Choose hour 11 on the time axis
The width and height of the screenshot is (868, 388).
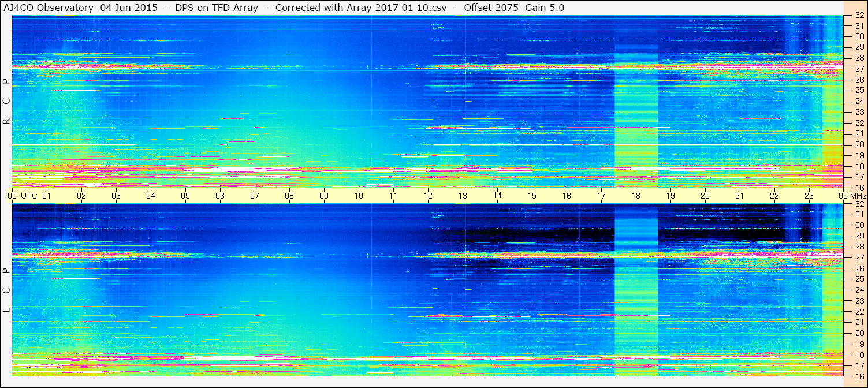393,196
